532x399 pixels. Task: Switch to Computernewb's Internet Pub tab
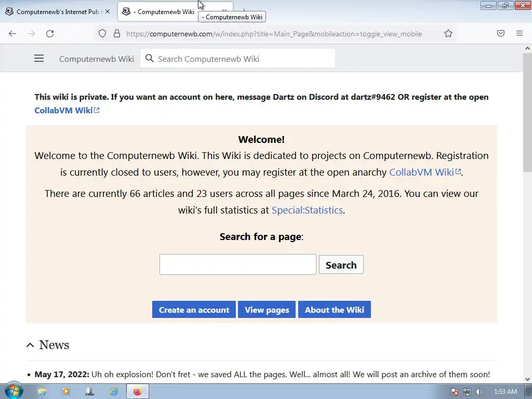[58, 11]
